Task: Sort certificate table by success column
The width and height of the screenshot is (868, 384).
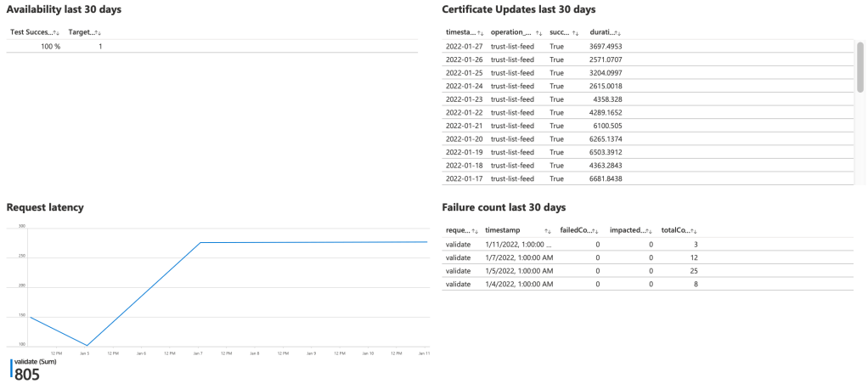Action: pyautogui.click(x=575, y=32)
